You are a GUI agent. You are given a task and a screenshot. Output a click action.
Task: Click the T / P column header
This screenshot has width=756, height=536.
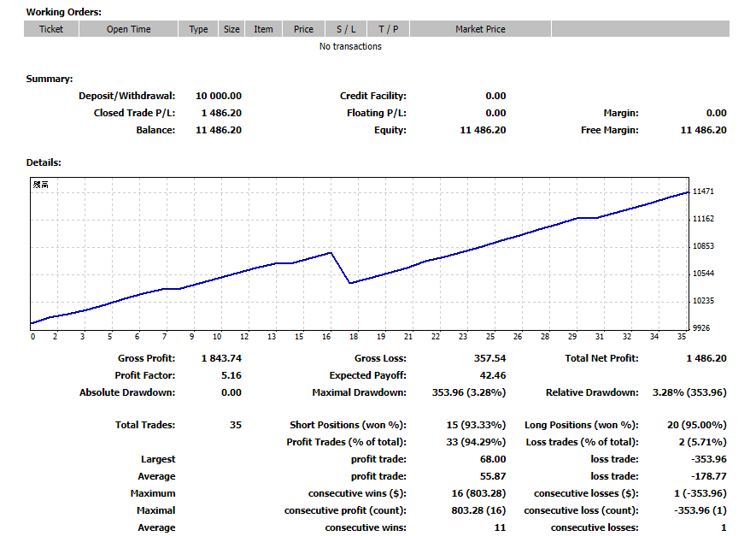(x=389, y=29)
